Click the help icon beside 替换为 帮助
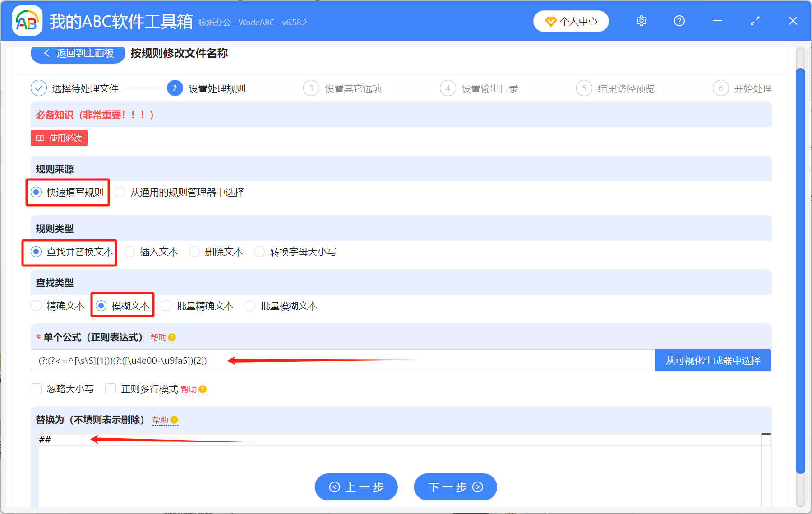This screenshot has width=812, height=514. point(175,420)
